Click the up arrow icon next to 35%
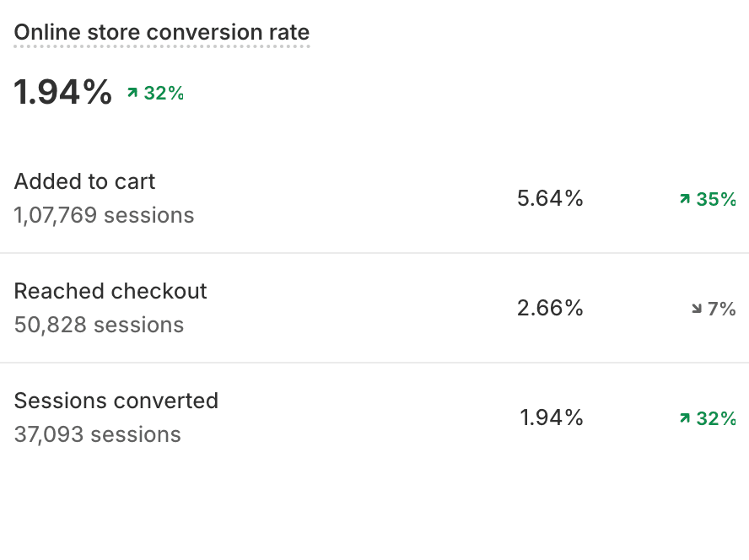The width and height of the screenshot is (749, 560). point(685,199)
